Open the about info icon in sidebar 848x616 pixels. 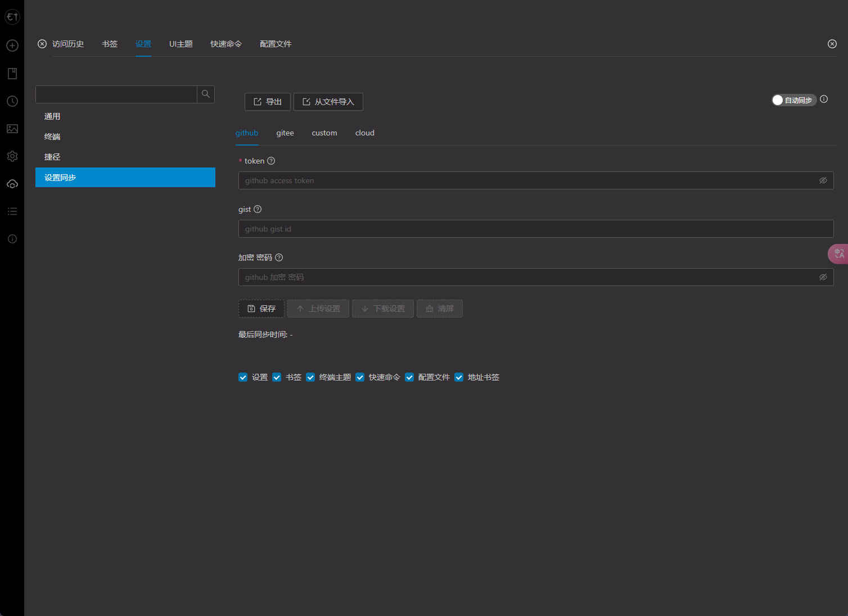pyautogui.click(x=12, y=239)
